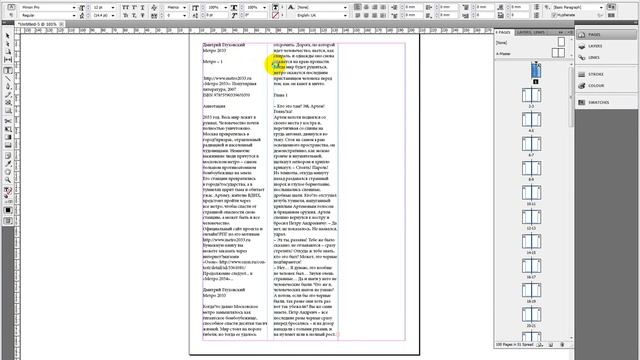
Task: Switch to the Layers tab in panel group
Action: coord(524,32)
